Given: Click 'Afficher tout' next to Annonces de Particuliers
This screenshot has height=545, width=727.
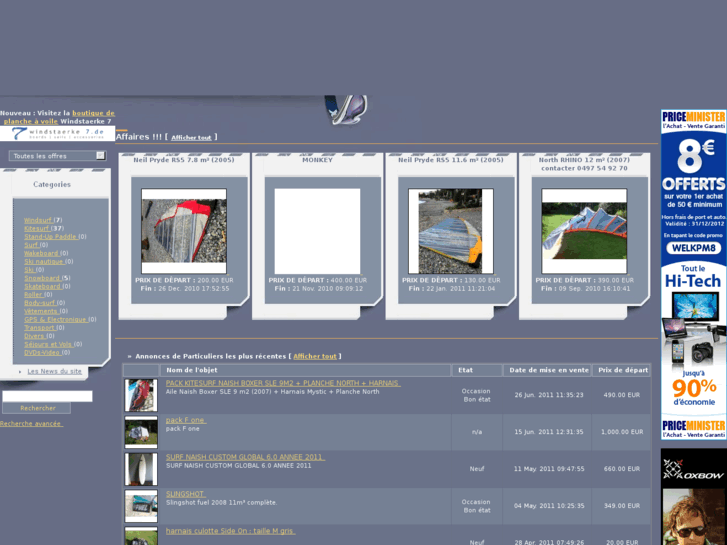Looking at the screenshot, I should [x=315, y=357].
